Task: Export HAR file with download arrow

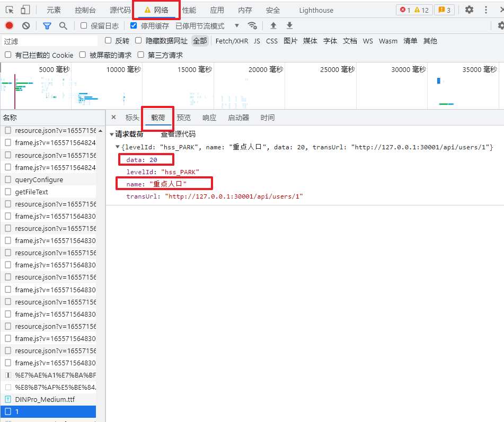Action: [289, 25]
